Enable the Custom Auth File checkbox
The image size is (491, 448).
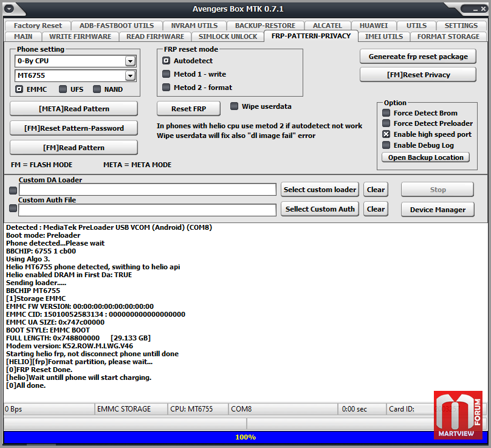tap(13, 208)
